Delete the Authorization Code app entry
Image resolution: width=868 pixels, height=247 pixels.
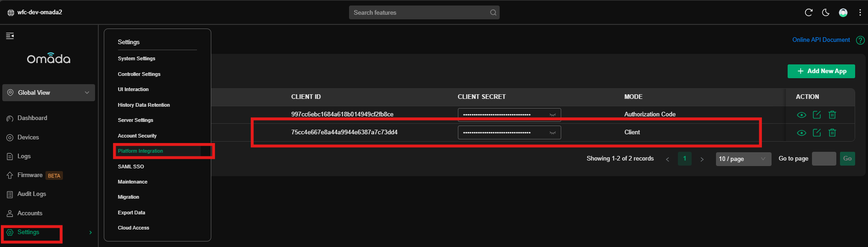(x=832, y=115)
